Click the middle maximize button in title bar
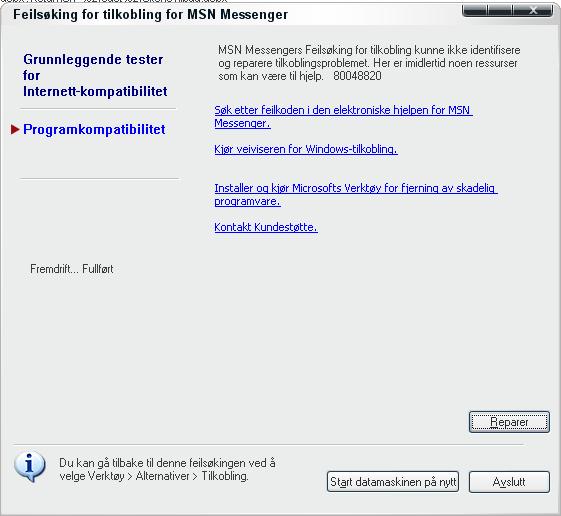561x516 pixels. pyautogui.click(x=501, y=10)
